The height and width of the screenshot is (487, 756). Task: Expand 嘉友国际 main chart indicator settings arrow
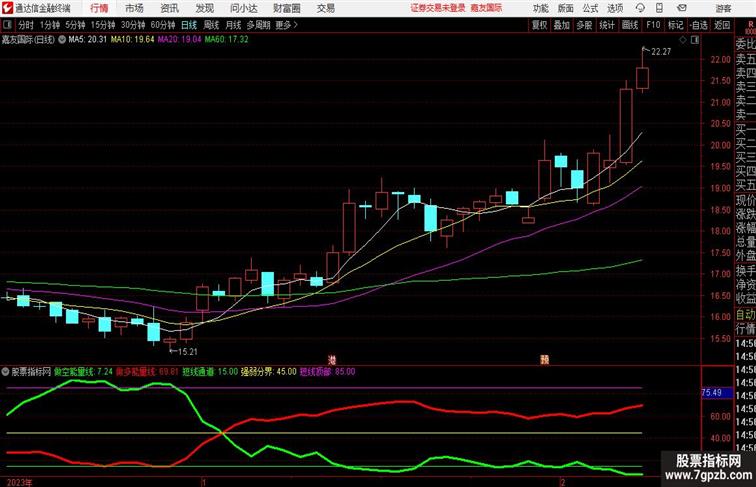coord(62,40)
